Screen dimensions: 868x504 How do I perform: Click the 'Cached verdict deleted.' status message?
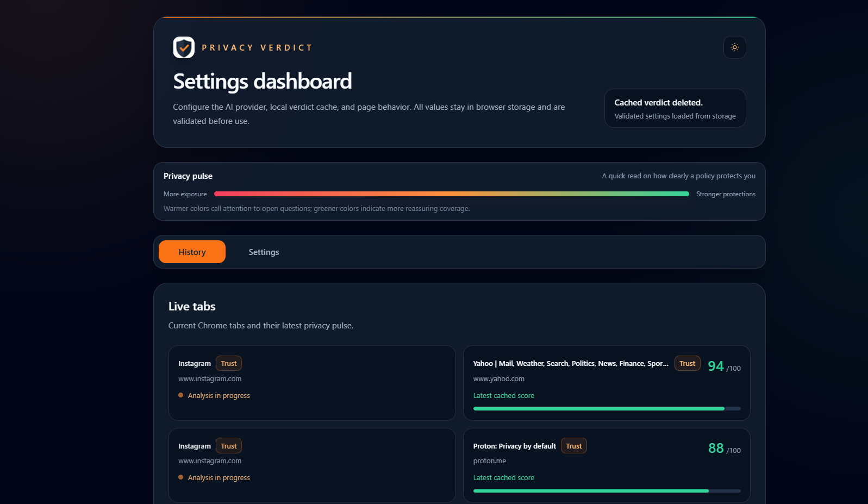tap(658, 102)
